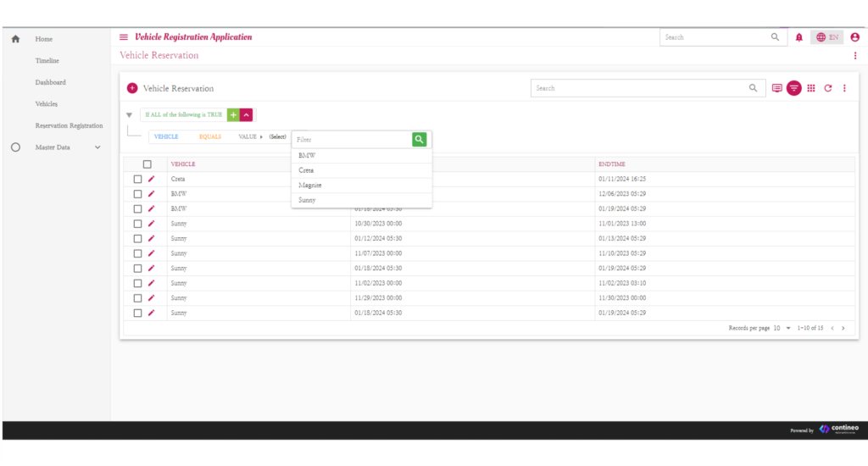
Task: Click Home label in sidebar
Action: tap(44, 39)
